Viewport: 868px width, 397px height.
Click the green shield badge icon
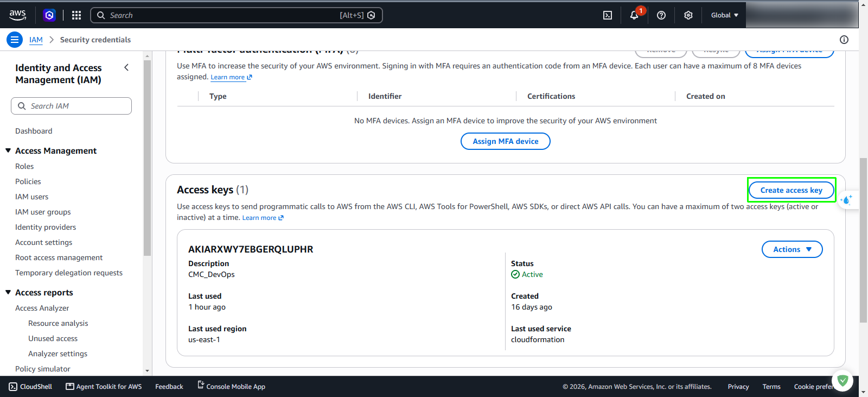click(x=843, y=380)
